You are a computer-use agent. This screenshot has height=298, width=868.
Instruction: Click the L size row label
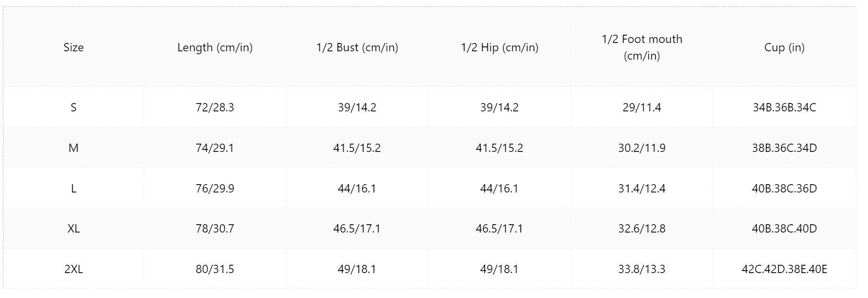click(x=74, y=189)
